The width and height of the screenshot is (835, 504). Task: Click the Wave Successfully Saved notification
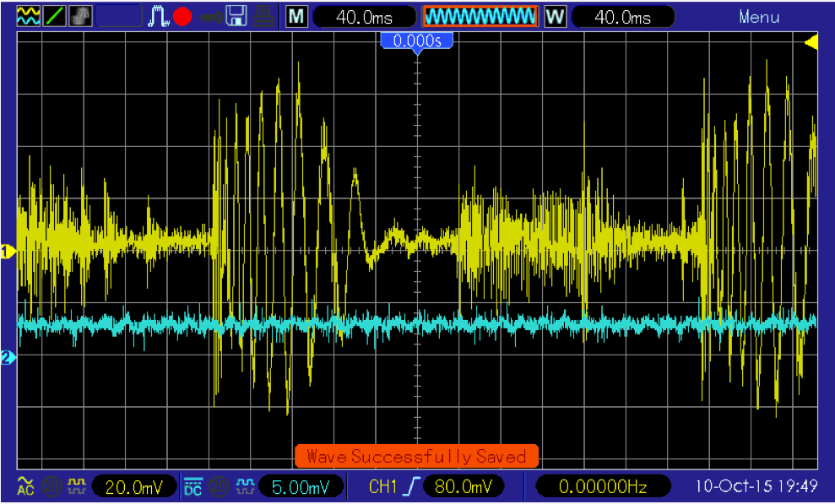[416, 456]
